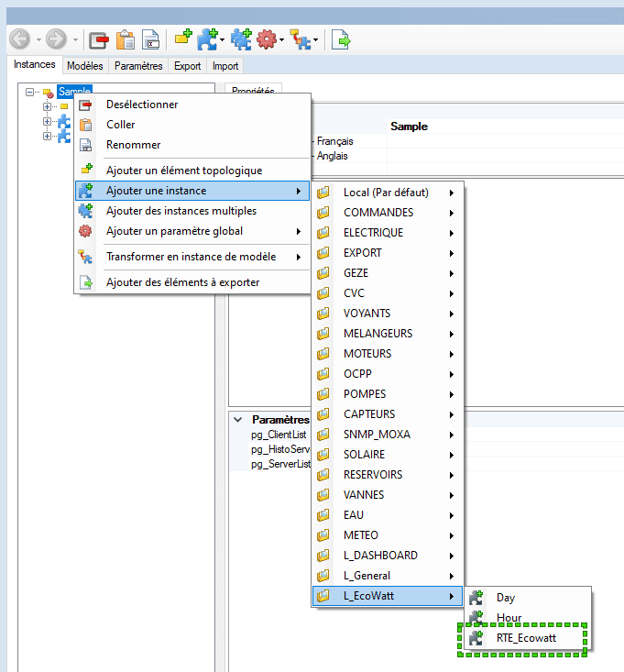Click the export elements toolbar icon
Viewport: 624px width, 672px height.
(x=341, y=39)
